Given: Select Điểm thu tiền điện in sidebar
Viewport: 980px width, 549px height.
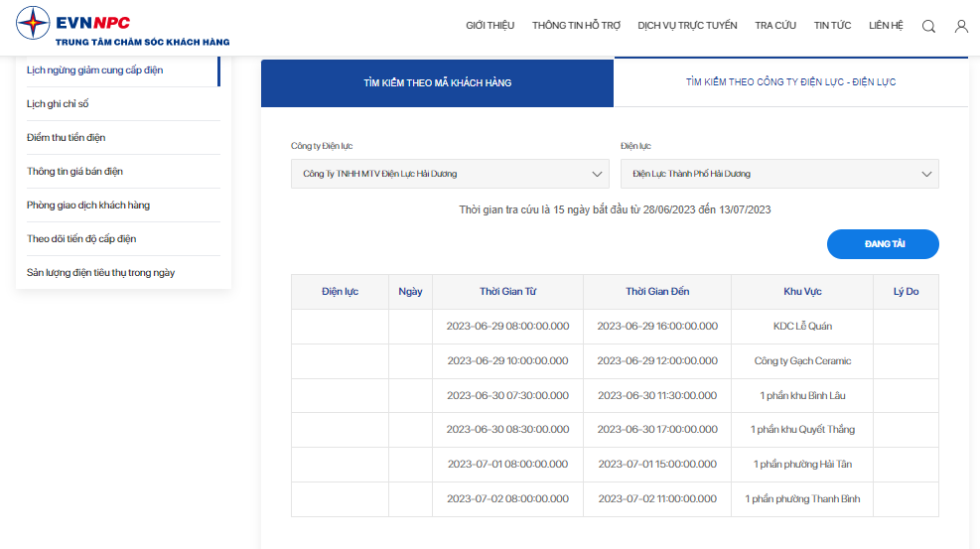Looking at the screenshot, I should [x=66, y=137].
